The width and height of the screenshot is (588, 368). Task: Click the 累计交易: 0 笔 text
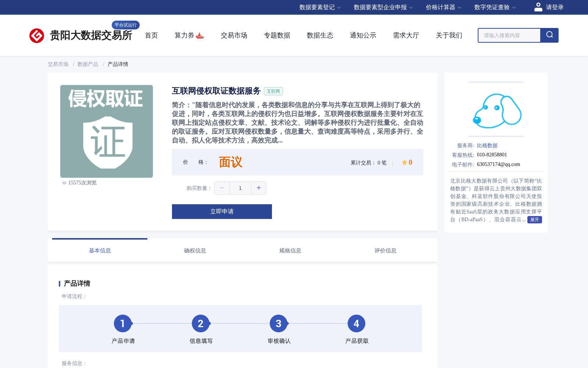369,163
